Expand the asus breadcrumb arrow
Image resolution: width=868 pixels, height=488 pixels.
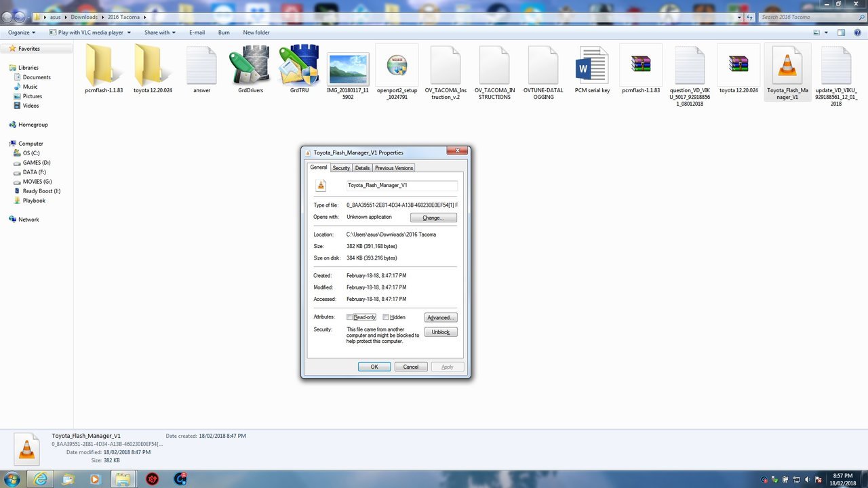point(66,17)
